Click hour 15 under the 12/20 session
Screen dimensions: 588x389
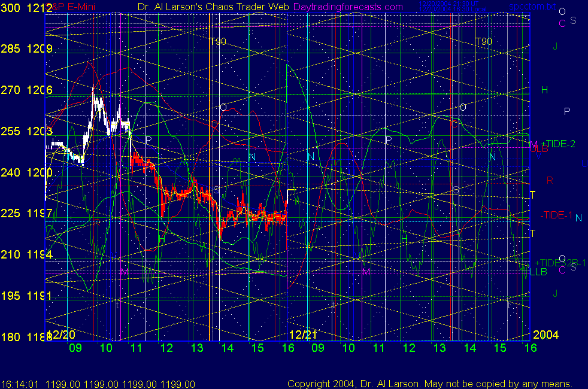tap(257, 348)
